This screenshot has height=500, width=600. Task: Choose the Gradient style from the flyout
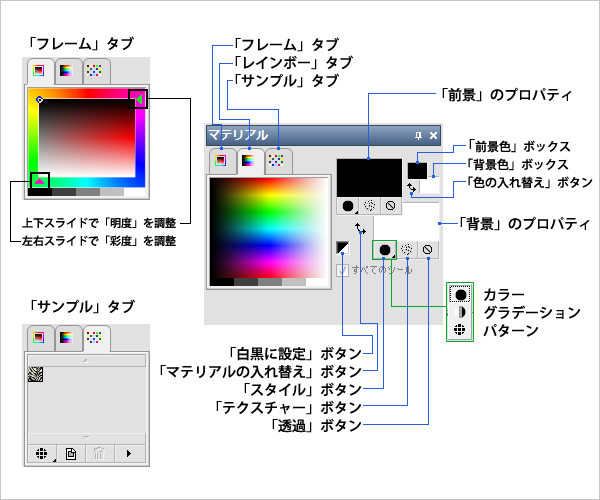pyautogui.click(x=460, y=312)
